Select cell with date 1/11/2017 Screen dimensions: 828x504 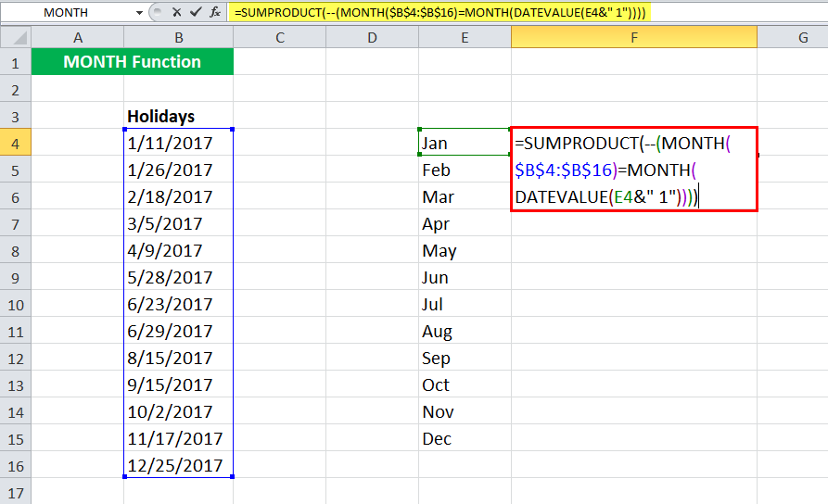(178, 143)
